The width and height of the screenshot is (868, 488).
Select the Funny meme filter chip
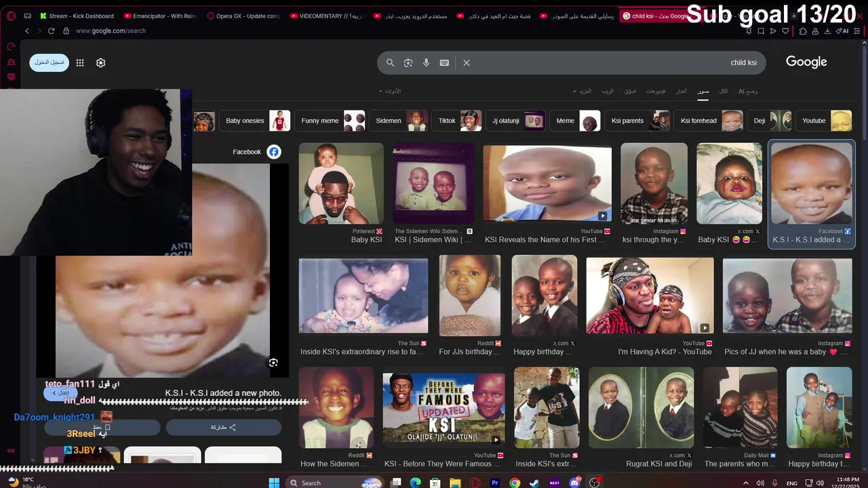(x=330, y=121)
